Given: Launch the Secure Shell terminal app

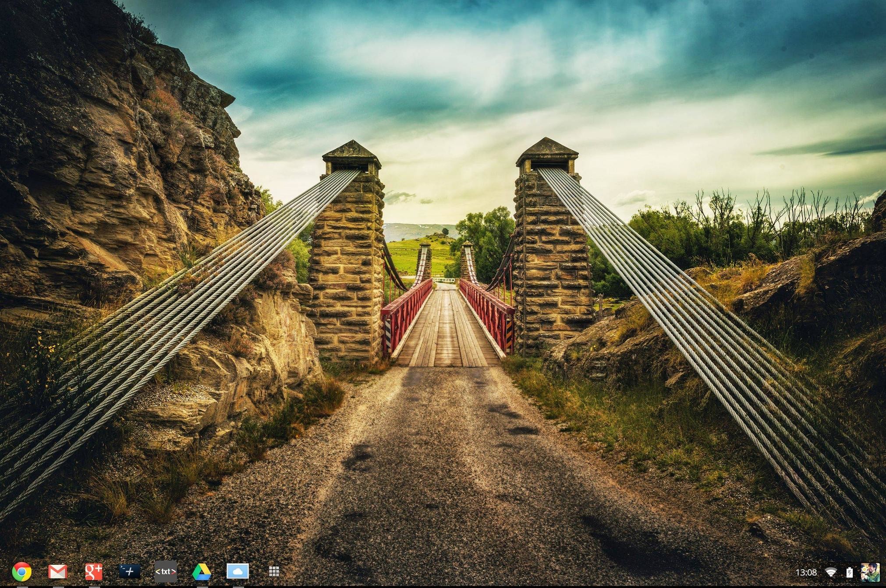Looking at the screenshot, I should click(129, 571).
